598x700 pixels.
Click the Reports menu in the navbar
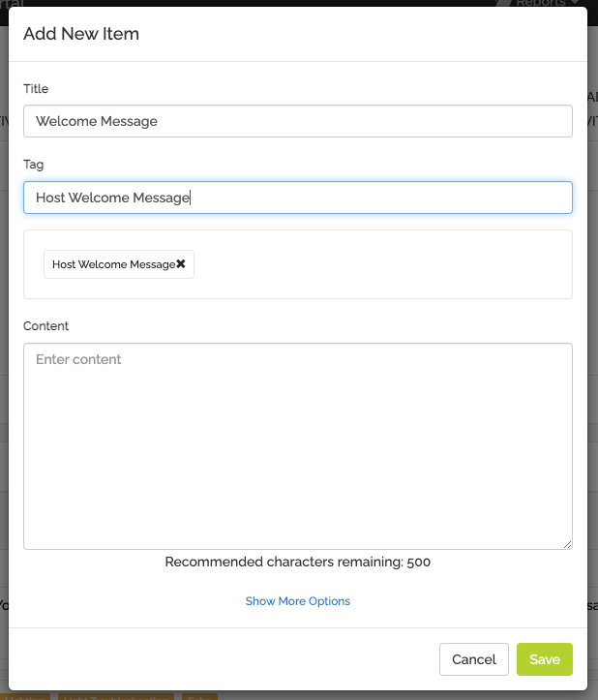coord(541,3)
